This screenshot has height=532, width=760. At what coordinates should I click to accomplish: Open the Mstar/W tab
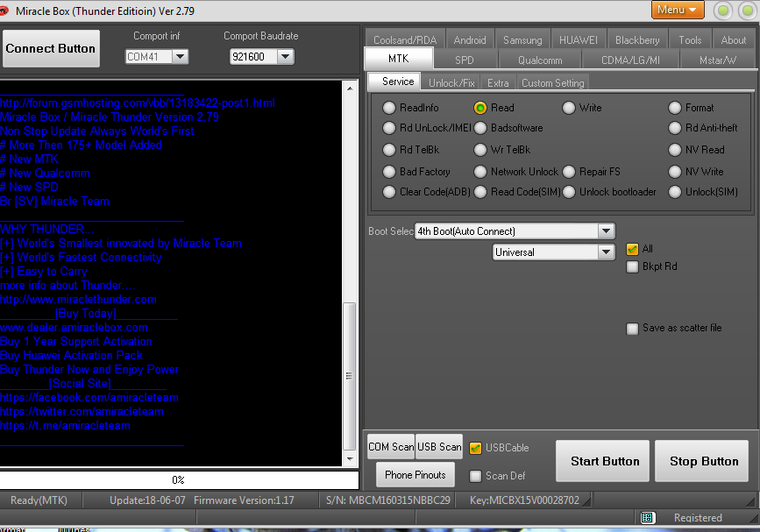tap(717, 60)
